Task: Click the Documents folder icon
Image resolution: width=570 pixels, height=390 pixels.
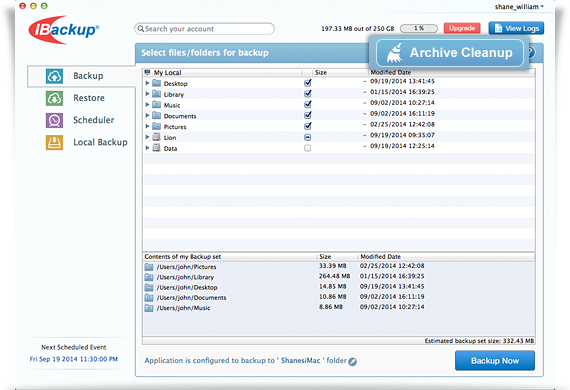Action: pos(156,116)
